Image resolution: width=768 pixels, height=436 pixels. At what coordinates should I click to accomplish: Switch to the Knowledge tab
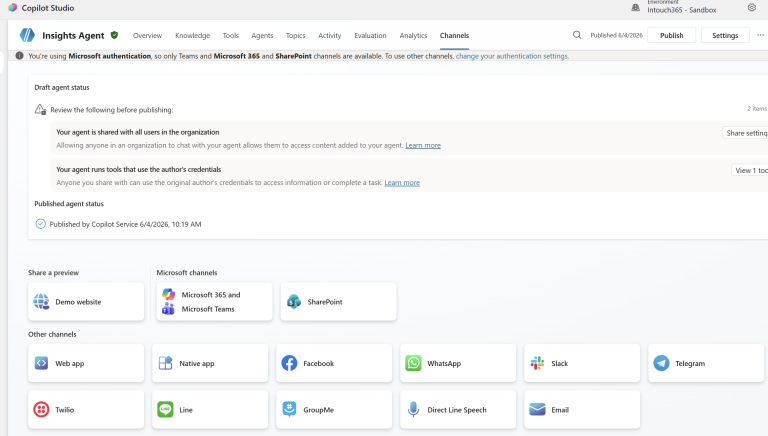click(x=192, y=35)
